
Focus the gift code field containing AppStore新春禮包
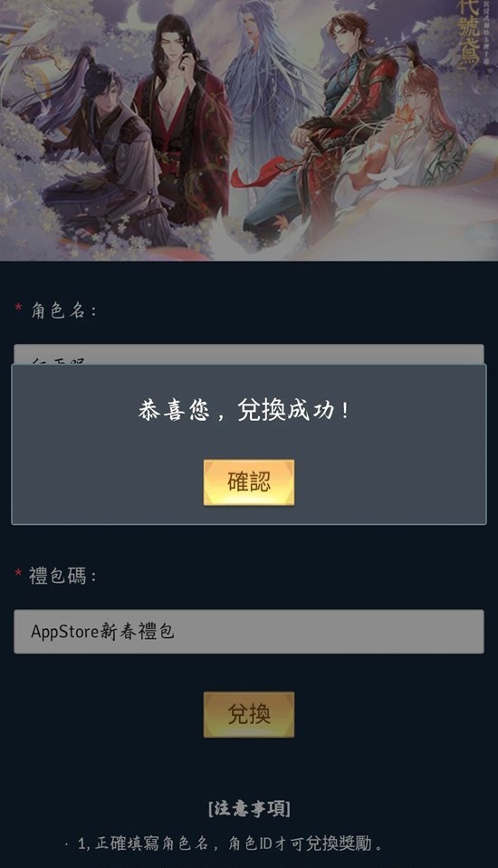click(249, 632)
